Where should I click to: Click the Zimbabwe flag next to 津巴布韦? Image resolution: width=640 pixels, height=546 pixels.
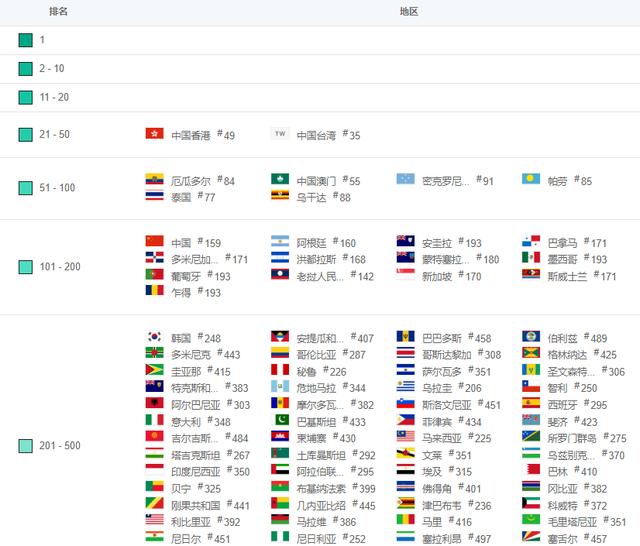click(x=405, y=504)
